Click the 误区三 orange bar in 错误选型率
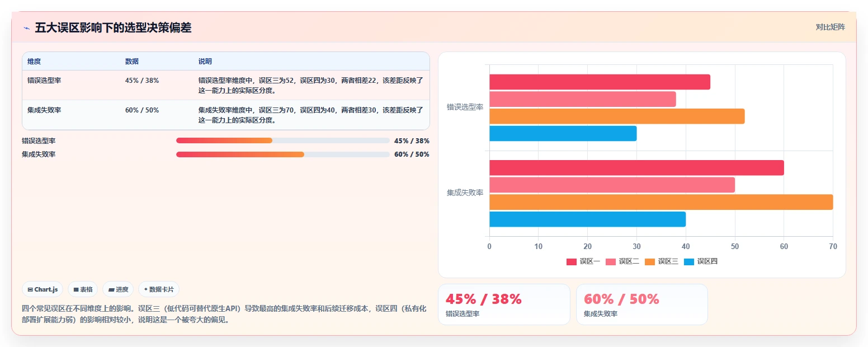This screenshot has width=868, height=347. click(617, 116)
